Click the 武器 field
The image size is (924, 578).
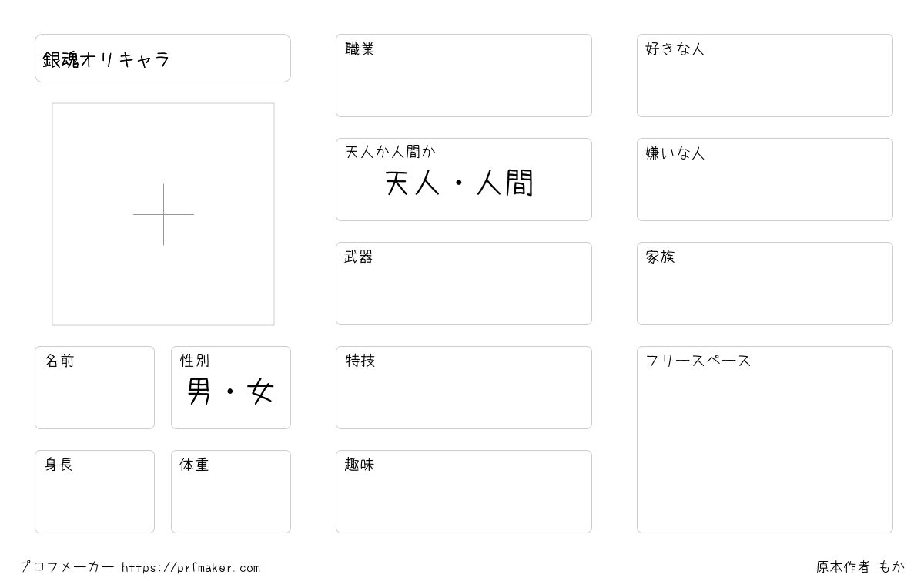[464, 284]
